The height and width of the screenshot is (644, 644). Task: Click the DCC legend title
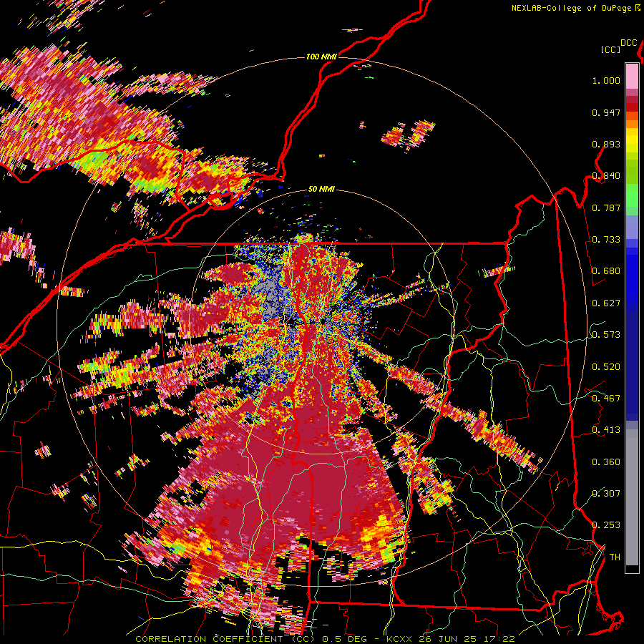628,43
